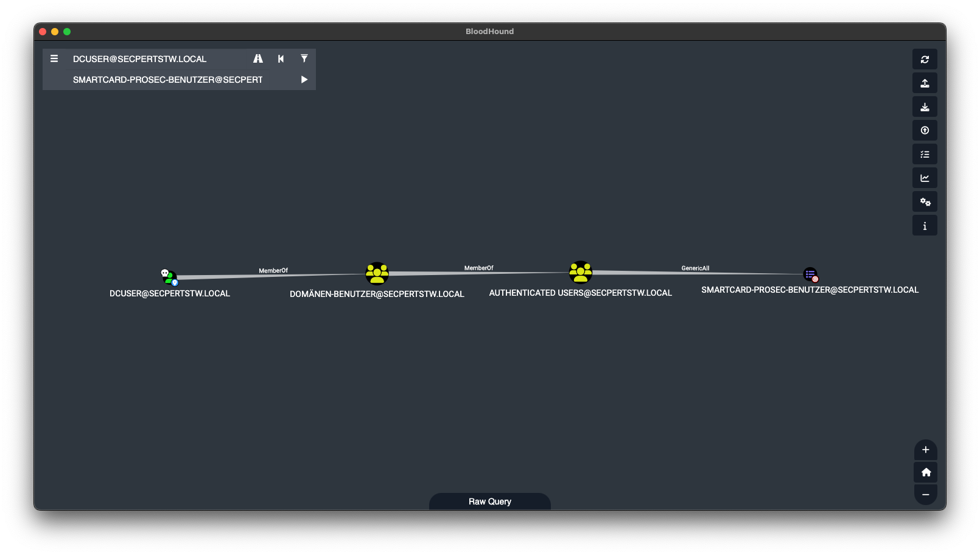Open the edge filtering options
Viewport: 980px width, 555px height.
[304, 58]
